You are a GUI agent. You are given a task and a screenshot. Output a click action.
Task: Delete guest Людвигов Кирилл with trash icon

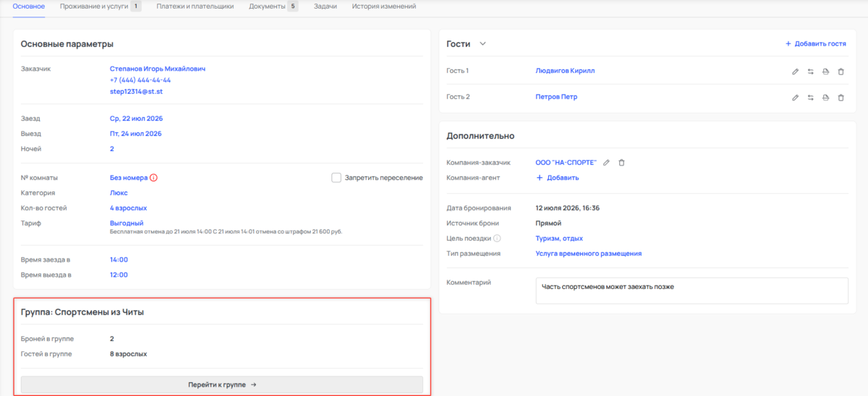[841, 72]
